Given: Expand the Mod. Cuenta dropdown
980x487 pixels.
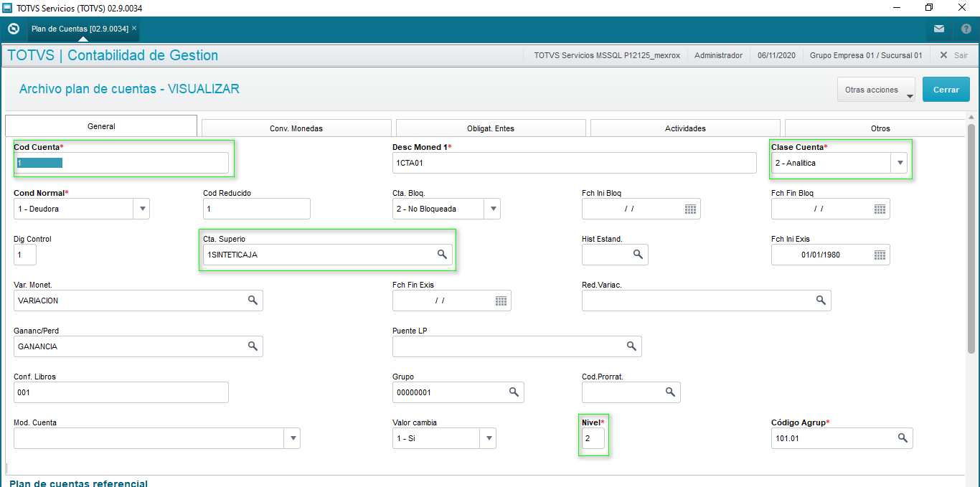Looking at the screenshot, I should point(293,438).
